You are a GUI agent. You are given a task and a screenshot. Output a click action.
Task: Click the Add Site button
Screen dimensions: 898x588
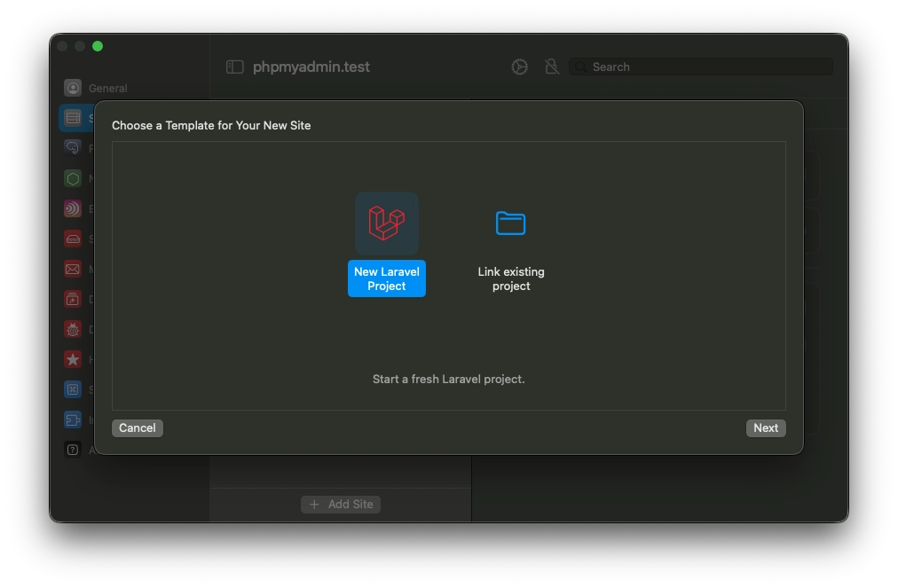pyautogui.click(x=341, y=504)
